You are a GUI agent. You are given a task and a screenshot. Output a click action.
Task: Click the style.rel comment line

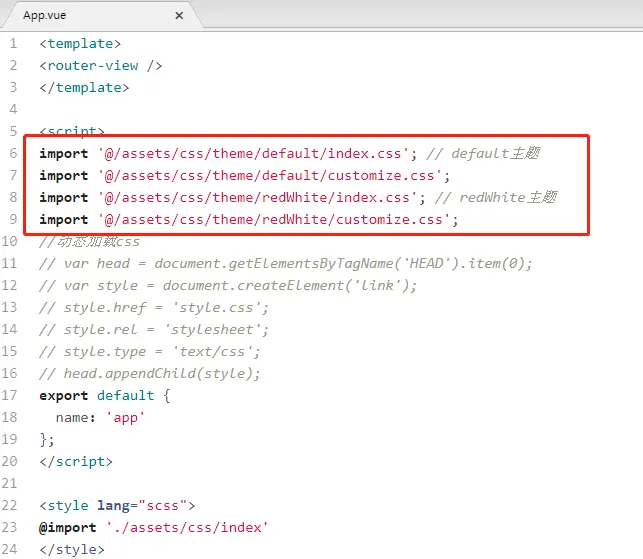point(154,330)
